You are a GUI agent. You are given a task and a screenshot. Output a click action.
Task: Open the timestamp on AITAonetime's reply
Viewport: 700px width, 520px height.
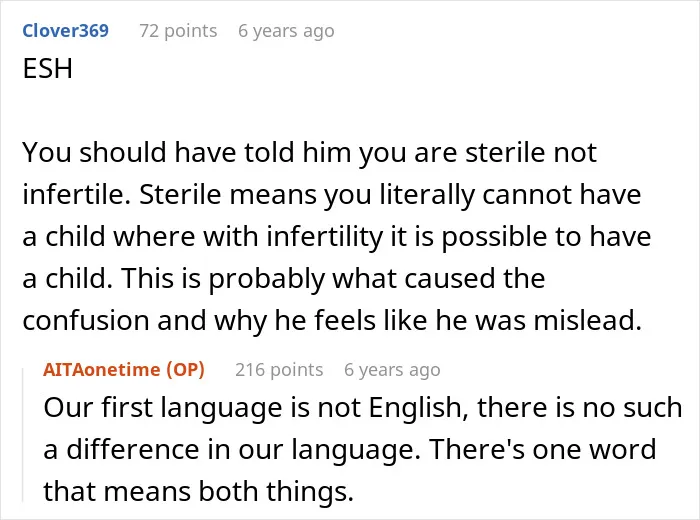392,370
